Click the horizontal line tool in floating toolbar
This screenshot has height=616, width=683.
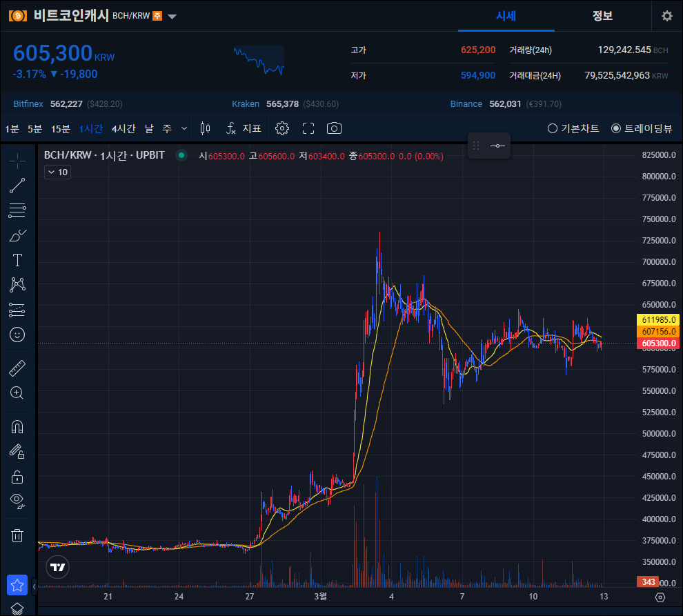[497, 146]
